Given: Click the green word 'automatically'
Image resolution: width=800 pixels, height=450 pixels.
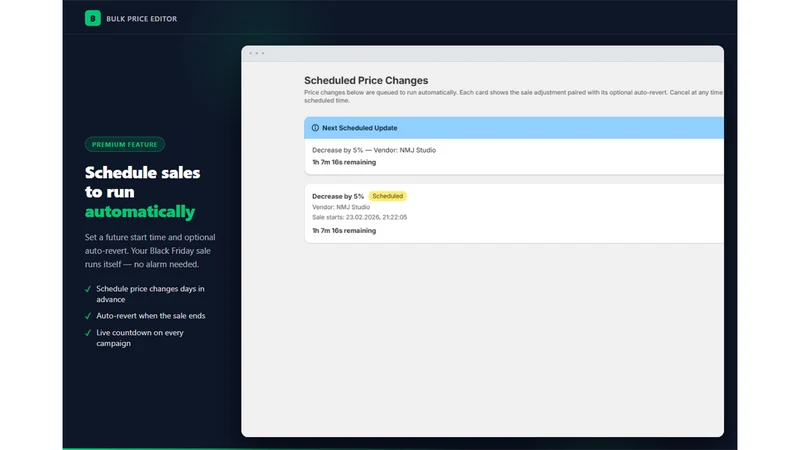Looking at the screenshot, I should click(x=140, y=212).
